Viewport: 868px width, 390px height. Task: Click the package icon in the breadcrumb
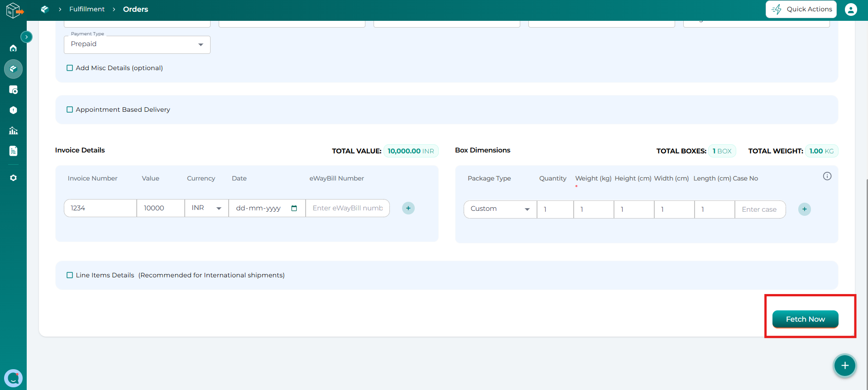[44, 9]
